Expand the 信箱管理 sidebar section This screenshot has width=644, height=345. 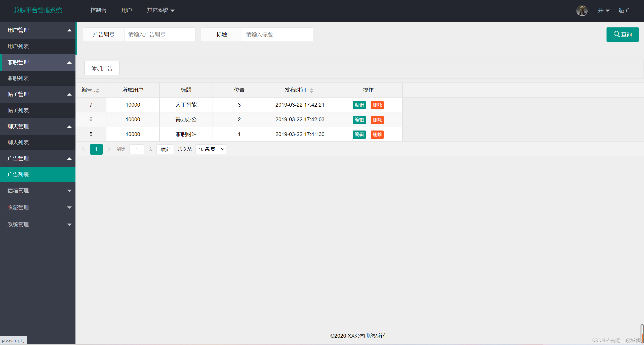coord(38,191)
